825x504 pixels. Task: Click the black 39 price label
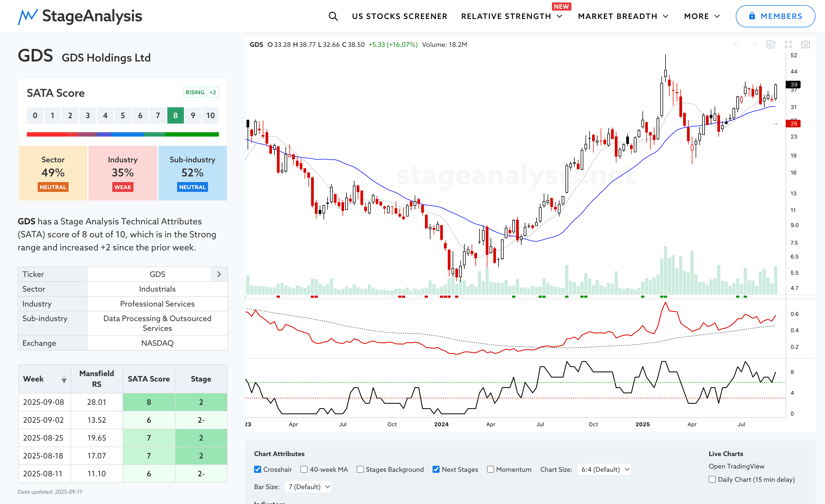coord(793,84)
